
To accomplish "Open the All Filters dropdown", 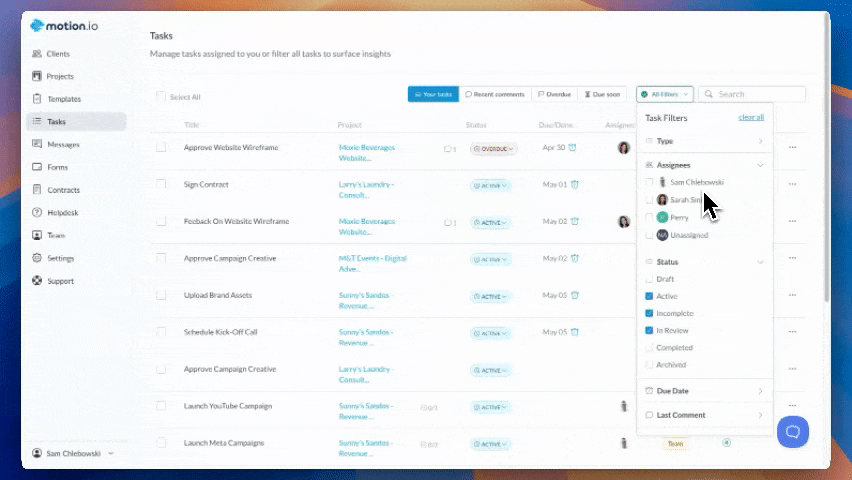I will coord(665,94).
